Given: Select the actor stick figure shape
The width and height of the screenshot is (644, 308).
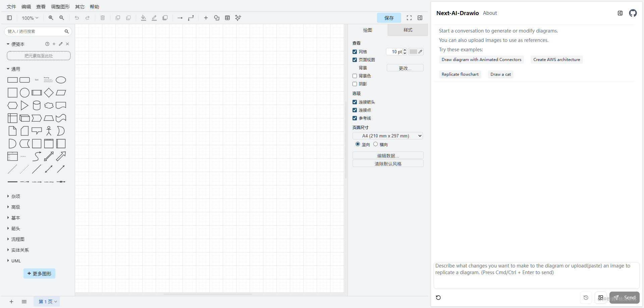Looking at the screenshot, I should click(x=49, y=131).
